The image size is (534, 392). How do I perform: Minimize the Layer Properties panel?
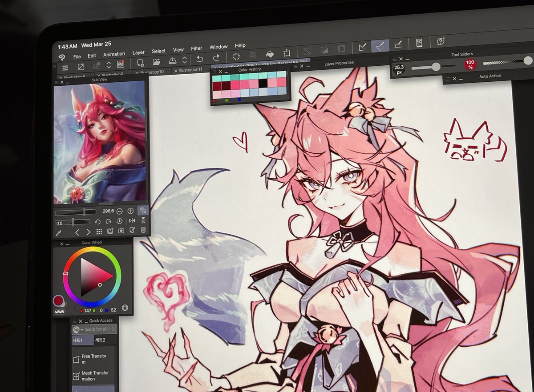tap(308, 66)
